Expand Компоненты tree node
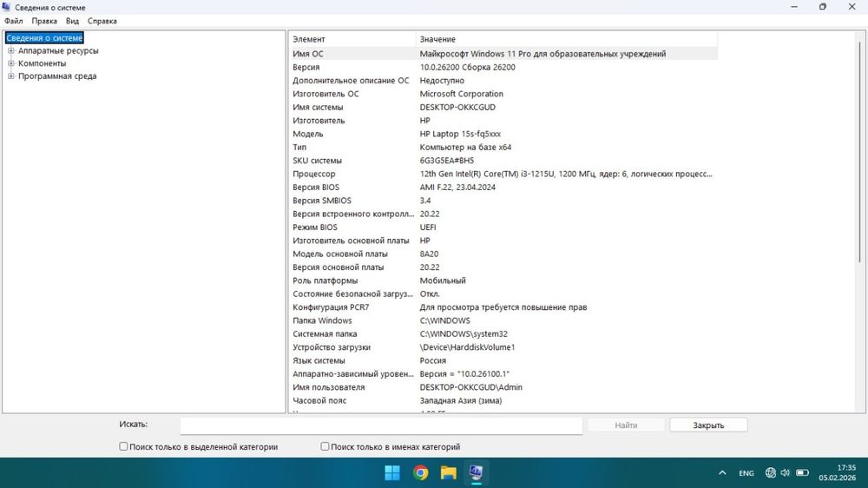 [11, 63]
